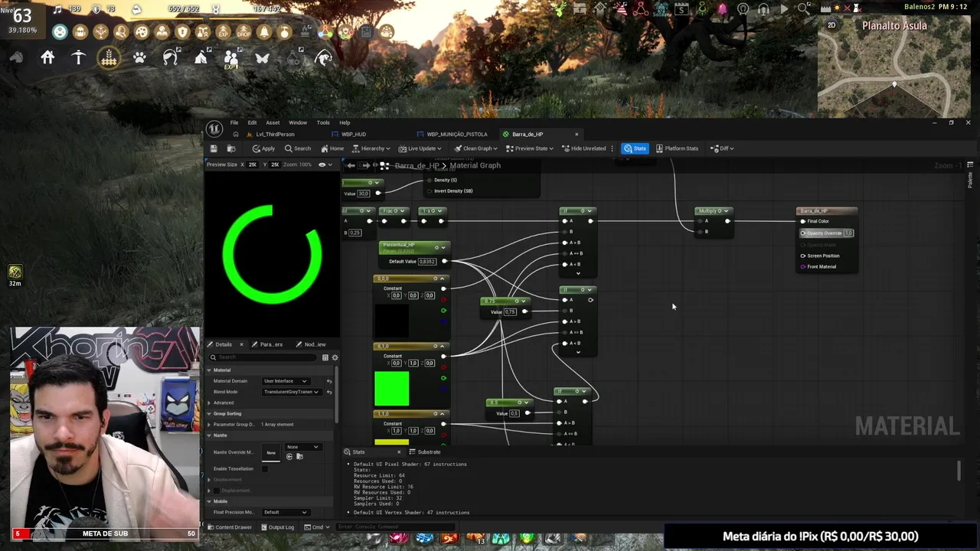Viewport: 980px width, 551px height.
Task: Reset Material Domain to default
Action: 329,381
